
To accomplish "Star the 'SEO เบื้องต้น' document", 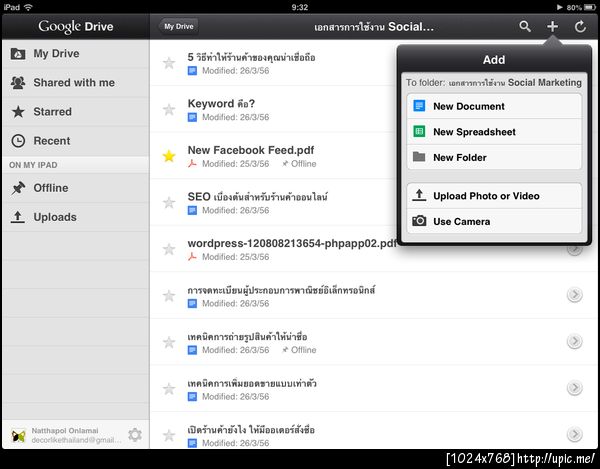I will pos(169,202).
